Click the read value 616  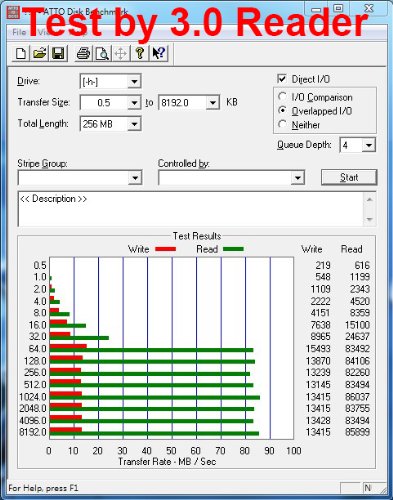click(x=362, y=265)
